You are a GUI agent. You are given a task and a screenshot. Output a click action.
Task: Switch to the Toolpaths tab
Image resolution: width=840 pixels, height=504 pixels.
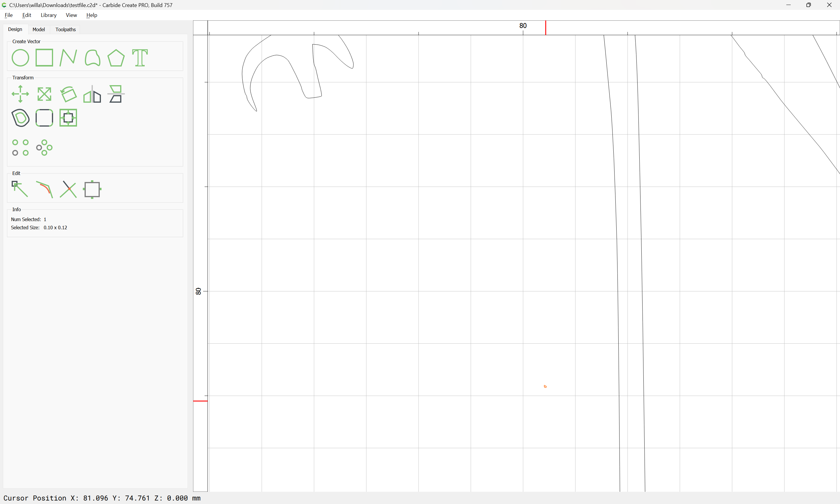[x=66, y=29]
